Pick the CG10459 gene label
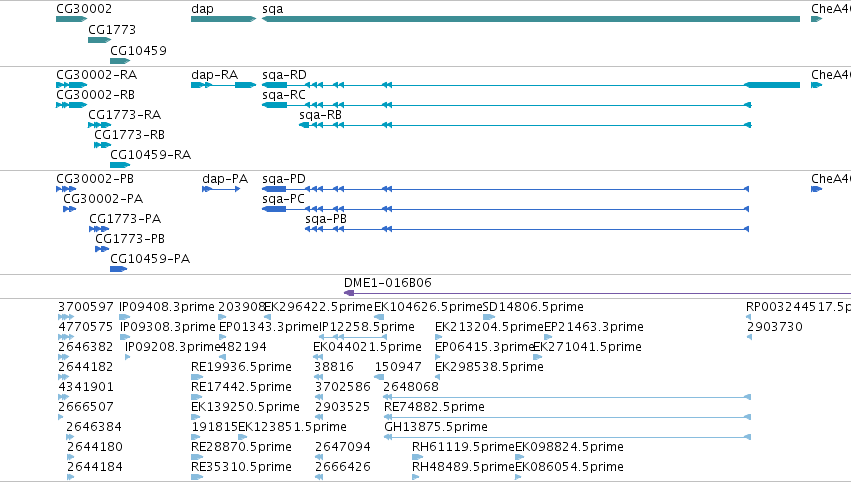 (x=138, y=50)
